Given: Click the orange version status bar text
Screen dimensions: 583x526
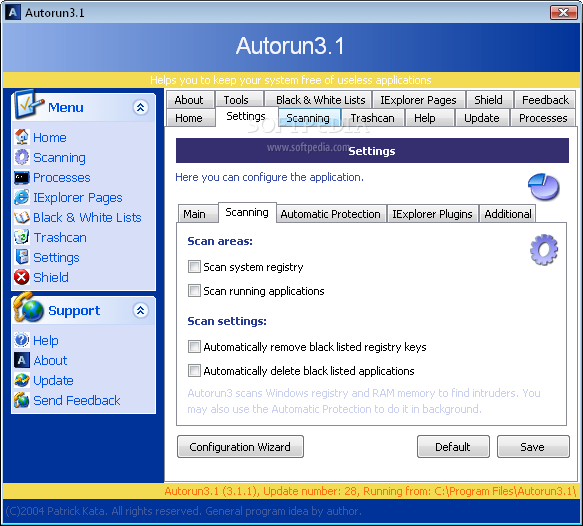Looking at the screenshot, I should click(x=370, y=491).
